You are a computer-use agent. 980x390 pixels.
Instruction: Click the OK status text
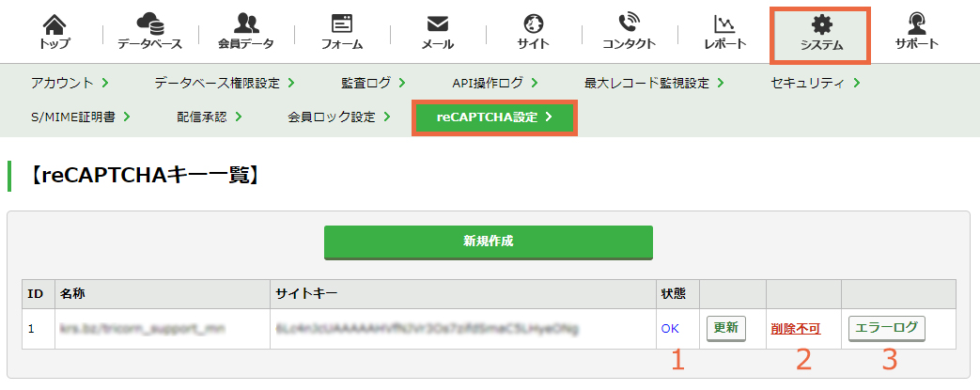tap(670, 329)
